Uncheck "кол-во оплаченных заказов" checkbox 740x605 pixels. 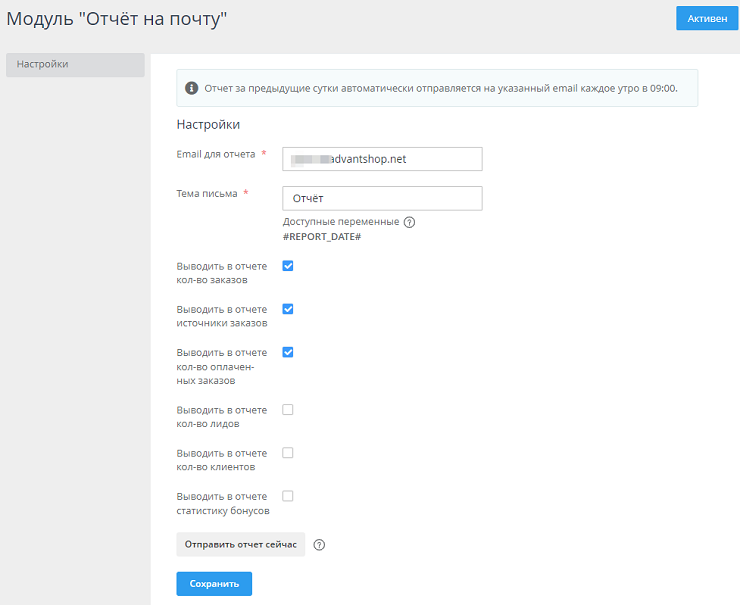[288, 352]
